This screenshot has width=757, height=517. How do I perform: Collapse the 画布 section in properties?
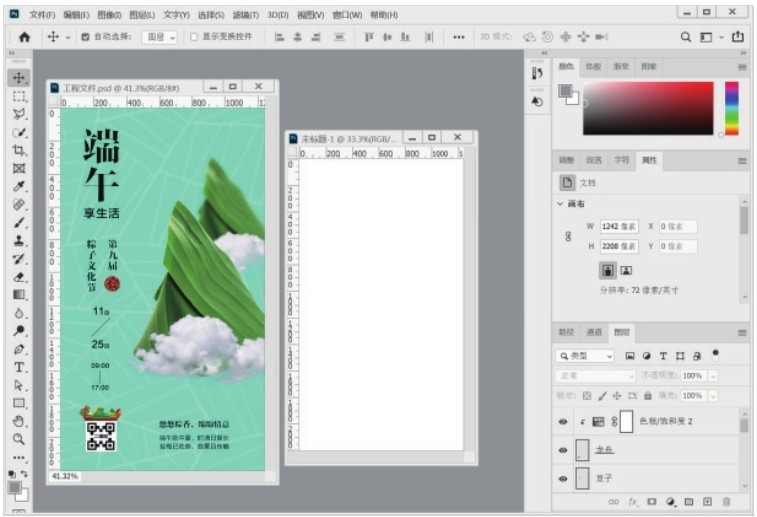560,204
